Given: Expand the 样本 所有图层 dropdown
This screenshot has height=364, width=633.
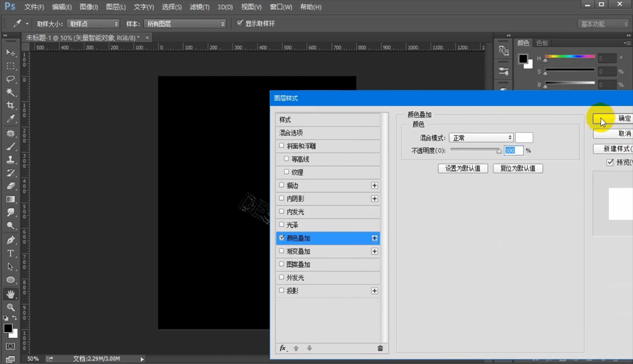Looking at the screenshot, I should (x=185, y=24).
